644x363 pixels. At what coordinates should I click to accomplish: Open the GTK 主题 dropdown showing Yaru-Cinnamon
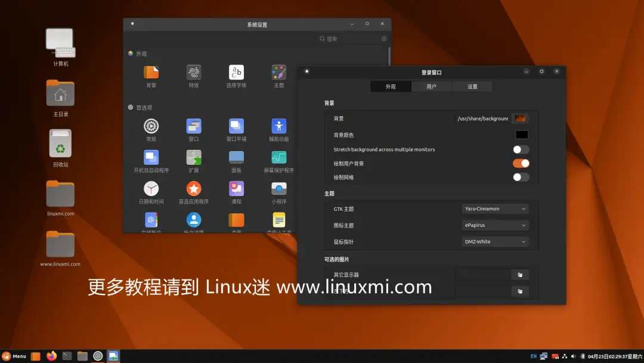tap(495, 208)
